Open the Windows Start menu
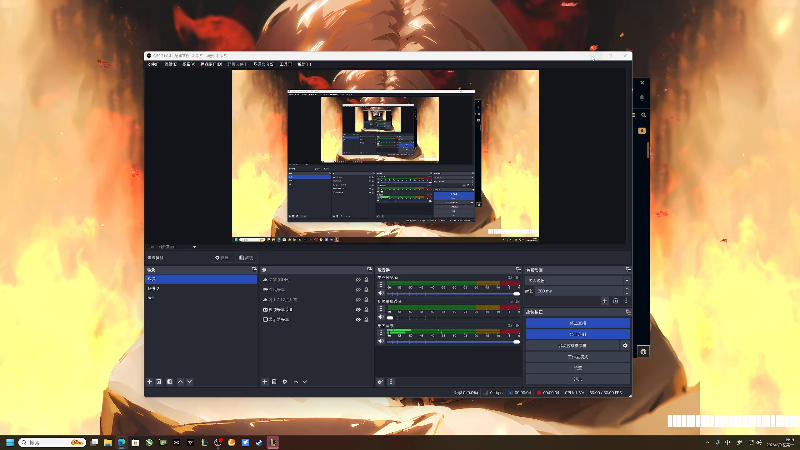 [x=10, y=442]
